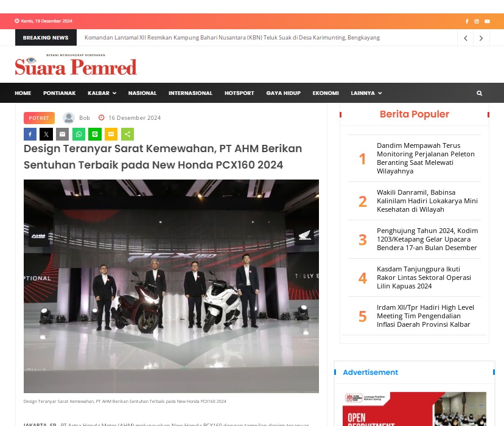Show previous breaking news headline
Screen dimensions: 504x426
(x=466, y=38)
